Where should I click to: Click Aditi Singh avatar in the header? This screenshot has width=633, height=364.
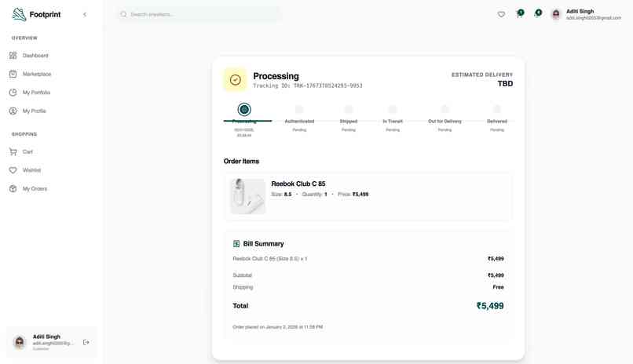(556, 14)
